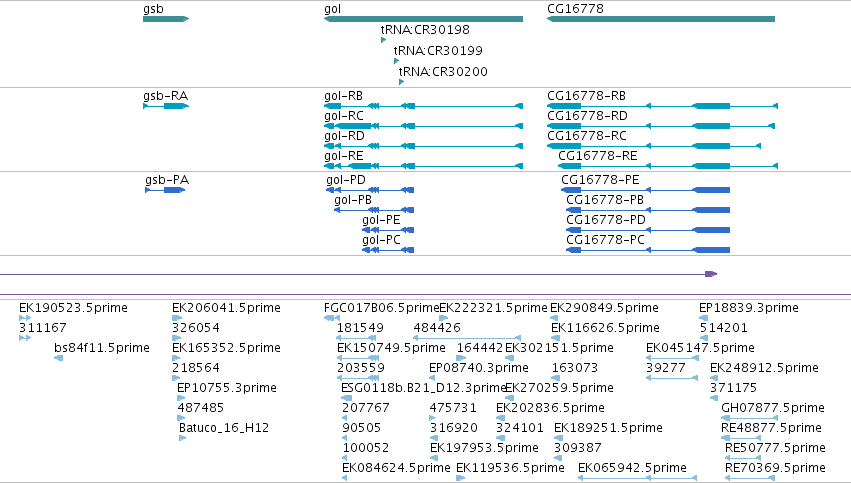Viewport: 851px width, 483px height.
Task: Click the 90505 EST label
Action: pyautogui.click(x=362, y=429)
